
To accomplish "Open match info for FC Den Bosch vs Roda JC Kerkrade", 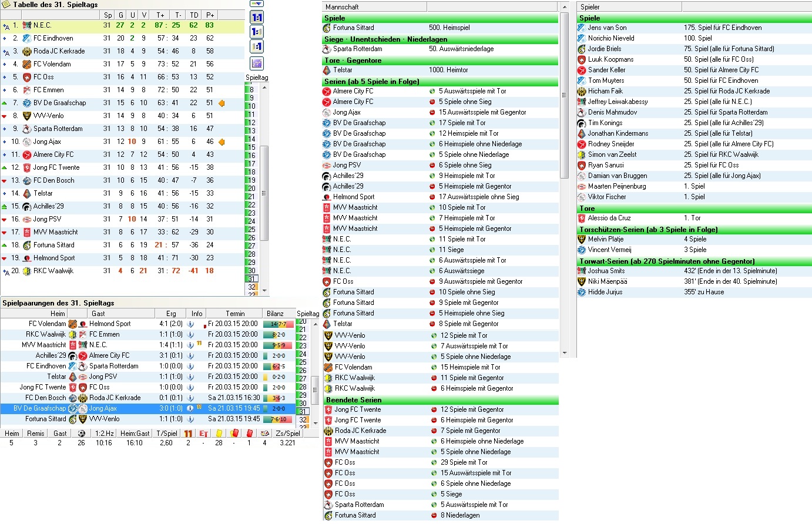I will (x=190, y=398).
